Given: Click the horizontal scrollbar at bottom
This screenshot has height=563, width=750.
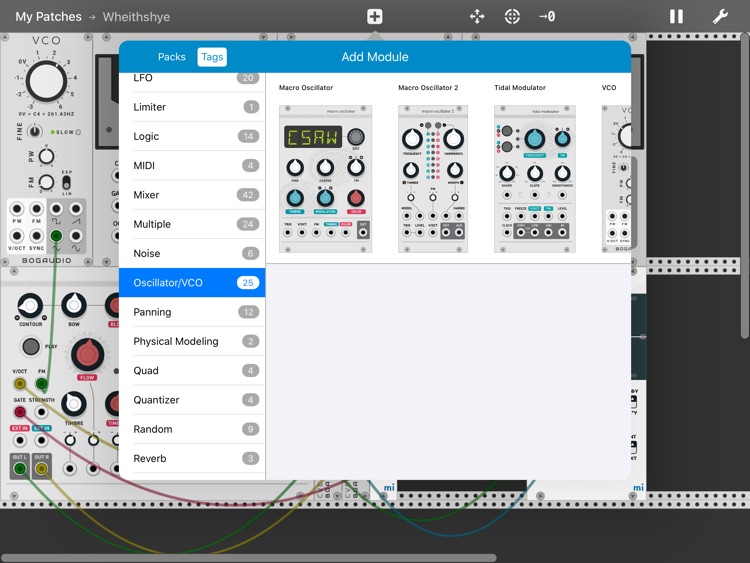Looking at the screenshot, I should (249, 558).
